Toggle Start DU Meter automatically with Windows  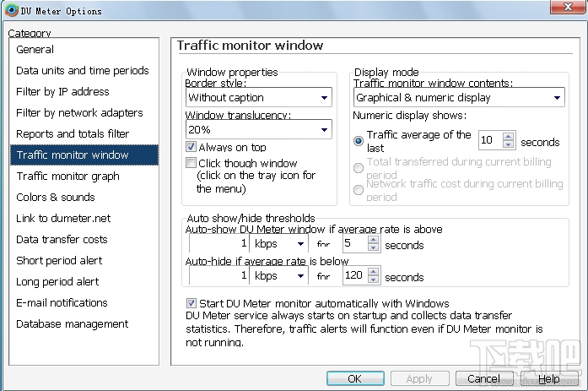(192, 303)
